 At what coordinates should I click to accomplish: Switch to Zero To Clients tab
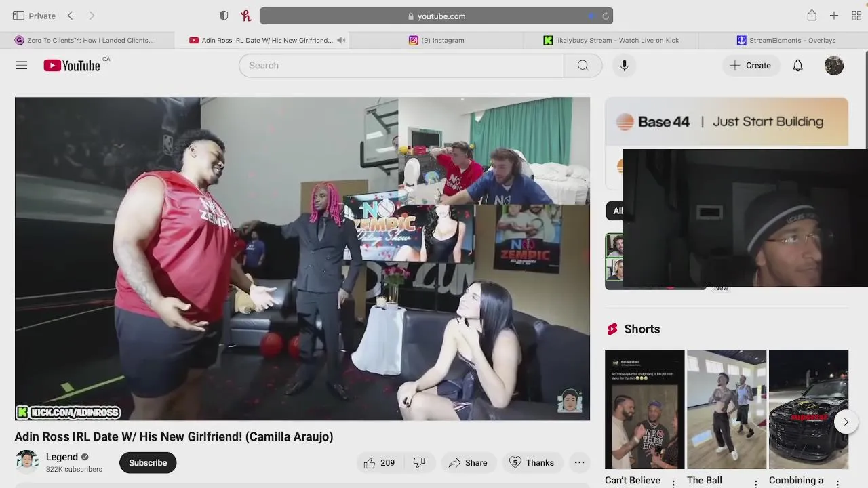click(87, 40)
